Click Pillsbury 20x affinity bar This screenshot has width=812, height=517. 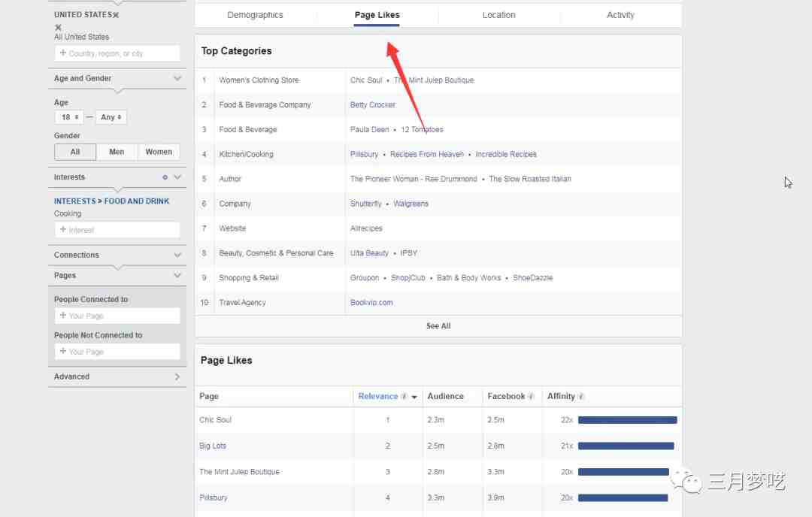[x=623, y=498]
